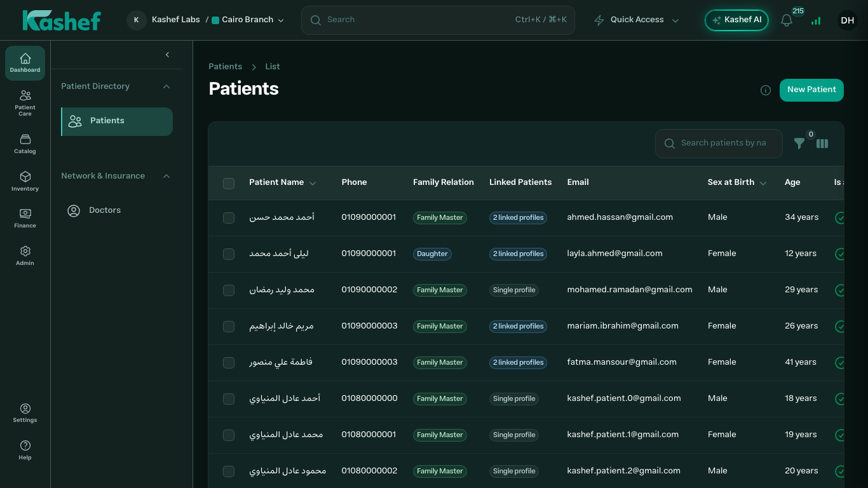Screen dimensions: 868x488
Task: Open Inventory in the sidebar
Action: 25,181
